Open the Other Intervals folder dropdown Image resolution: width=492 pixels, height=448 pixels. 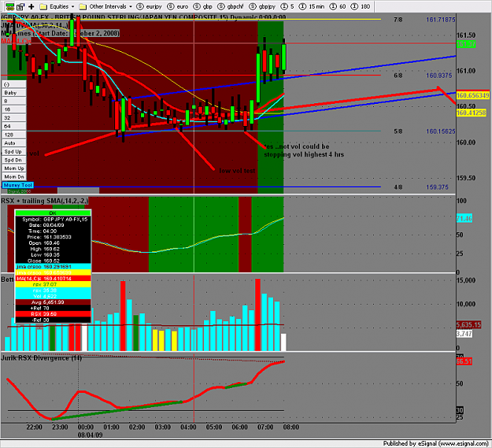[x=105, y=6]
